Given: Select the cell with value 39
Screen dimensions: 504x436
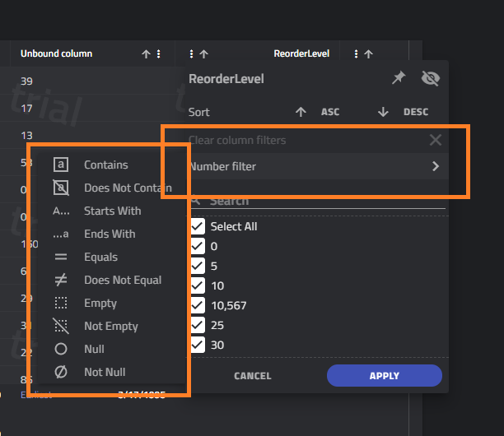Looking at the screenshot, I should tap(26, 81).
